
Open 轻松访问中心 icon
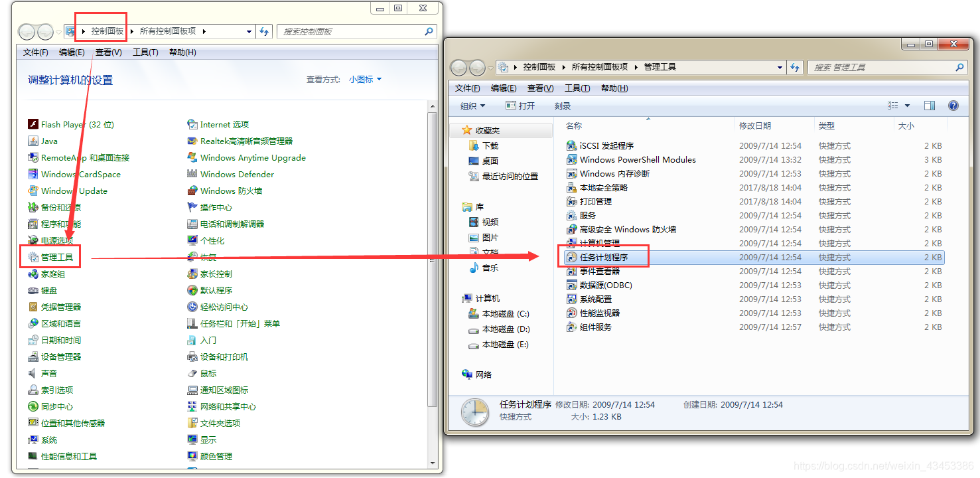[x=192, y=307]
